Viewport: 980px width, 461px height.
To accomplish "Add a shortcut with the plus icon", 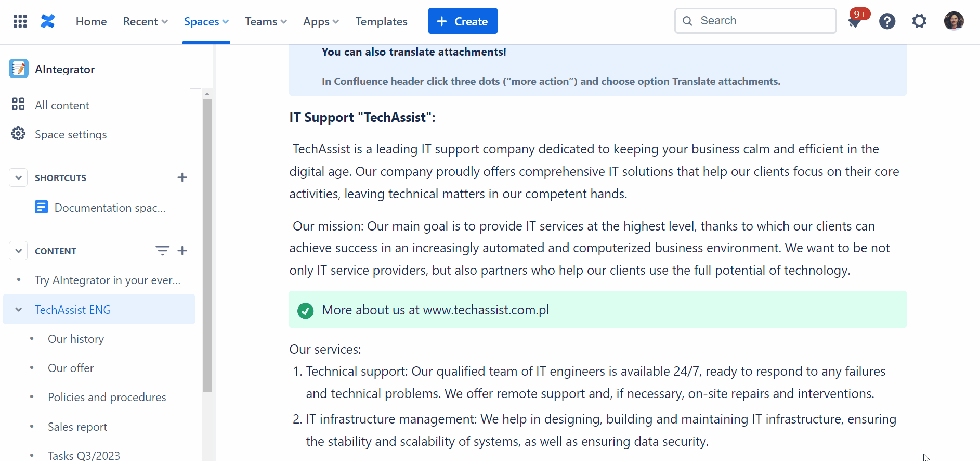I will 182,177.
